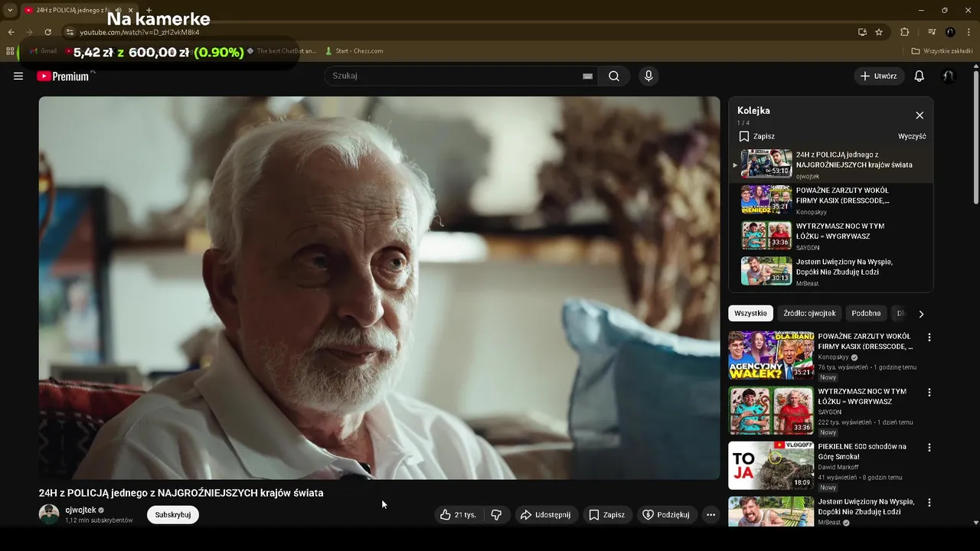
Task: Open notifications bell
Action: 920,76
